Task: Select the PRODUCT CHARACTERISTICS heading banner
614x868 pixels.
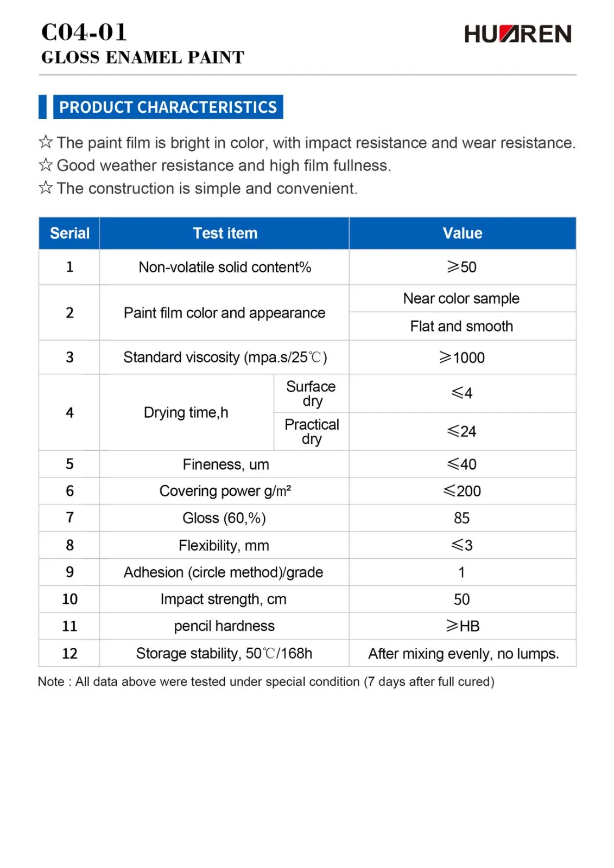Action: (x=168, y=107)
